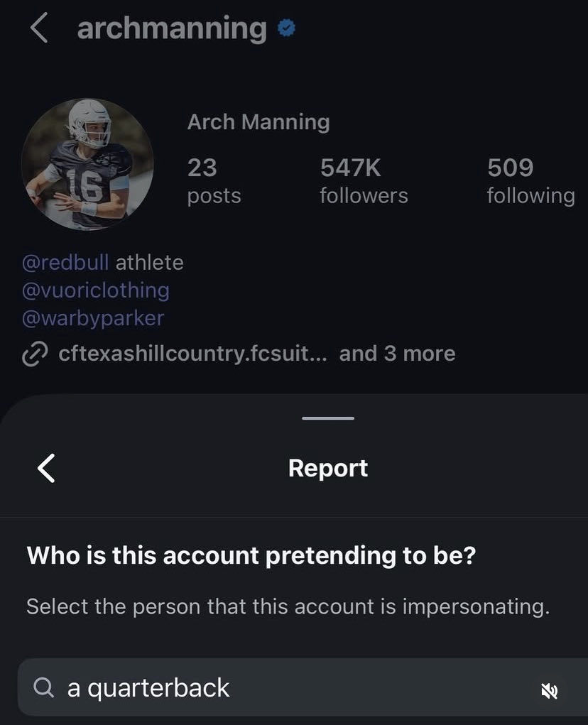View the 509 following list
This screenshot has width=588, height=725.
coord(531,181)
